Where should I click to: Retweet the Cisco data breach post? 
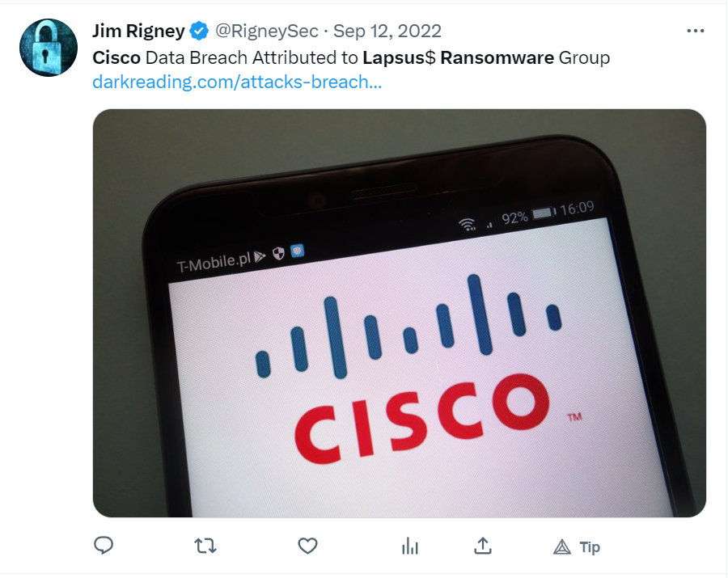[x=205, y=546]
